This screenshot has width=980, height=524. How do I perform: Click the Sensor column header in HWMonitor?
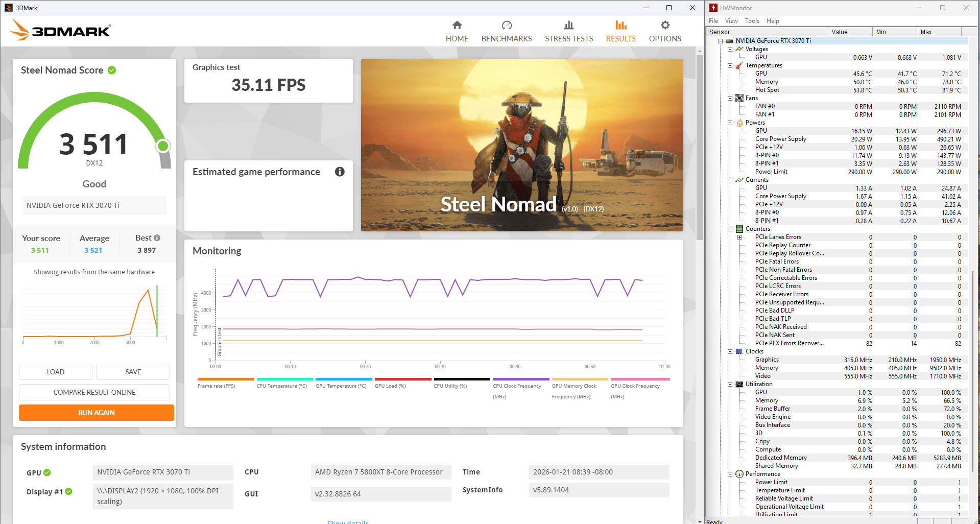pos(767,32)
